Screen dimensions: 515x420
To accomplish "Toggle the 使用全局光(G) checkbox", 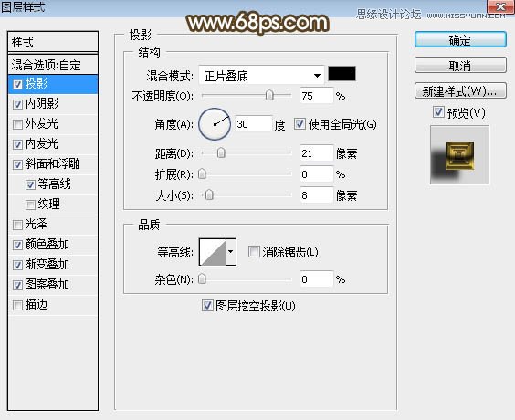I will pyautogui.click(x=300, y=124).
